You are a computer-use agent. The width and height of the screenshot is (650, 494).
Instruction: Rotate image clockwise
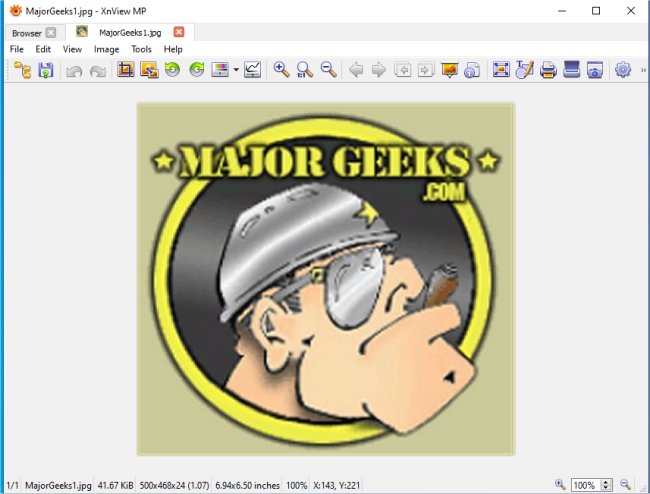point(196,70)
